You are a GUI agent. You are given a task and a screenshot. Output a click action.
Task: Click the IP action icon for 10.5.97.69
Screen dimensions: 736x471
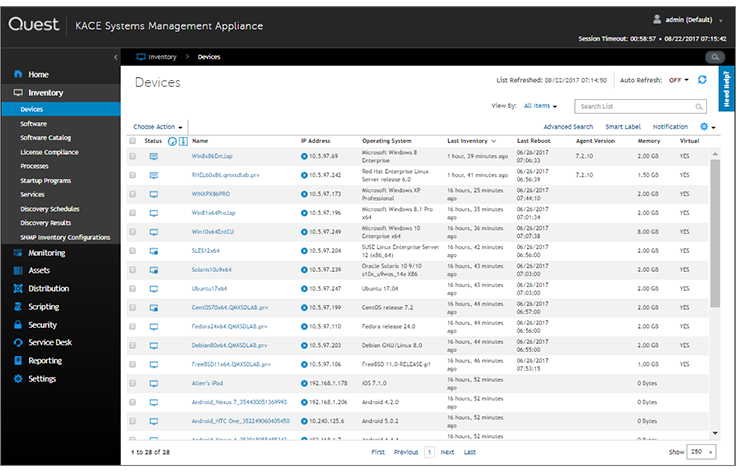tap(305, 157)
